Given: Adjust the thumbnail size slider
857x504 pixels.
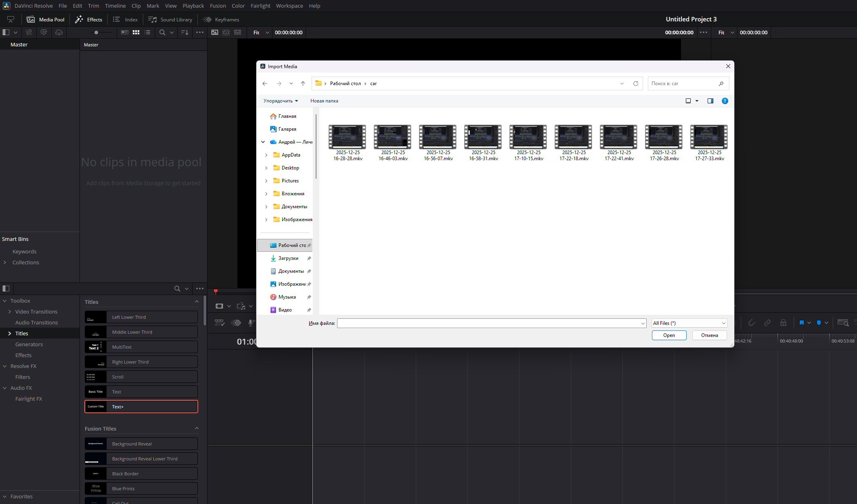Looking at the screenshot, I should point(96,32).
